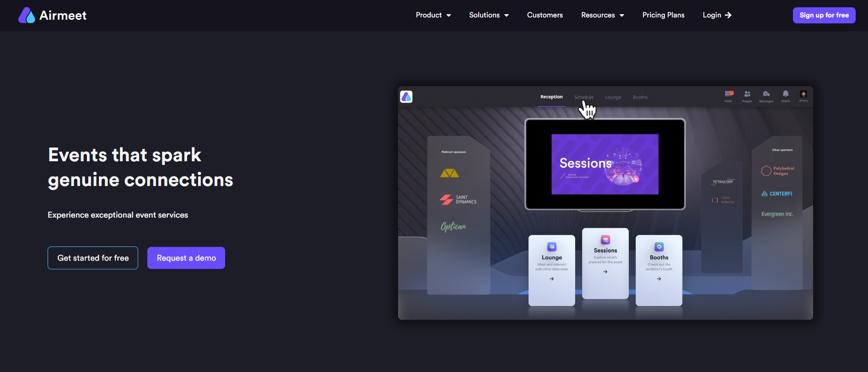
Task: Click the arrow on the Lounge card
Action: click(x=552, y=279)
